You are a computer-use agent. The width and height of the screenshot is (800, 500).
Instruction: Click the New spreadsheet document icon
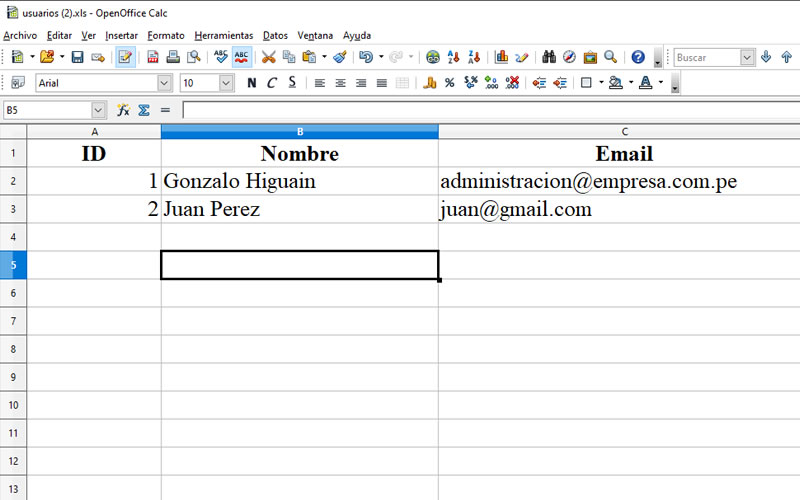17,57
